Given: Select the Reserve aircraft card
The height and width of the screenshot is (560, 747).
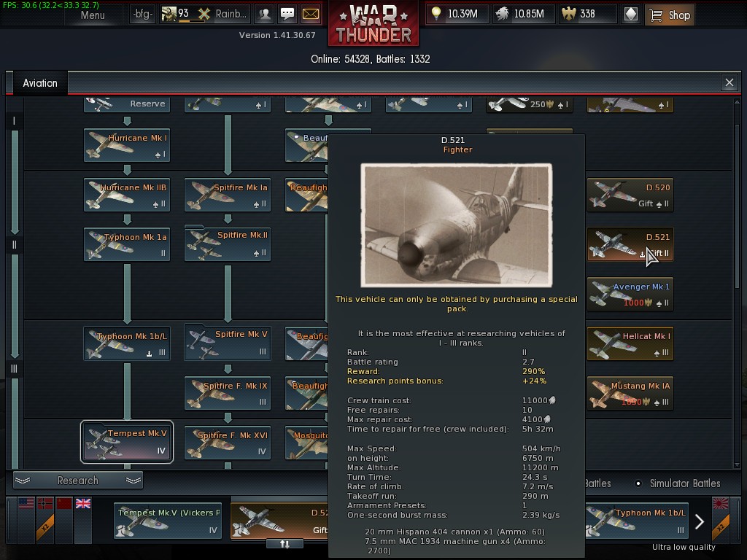Looking at the screenshot, I should pyautogui.click(x=127, y=105).
